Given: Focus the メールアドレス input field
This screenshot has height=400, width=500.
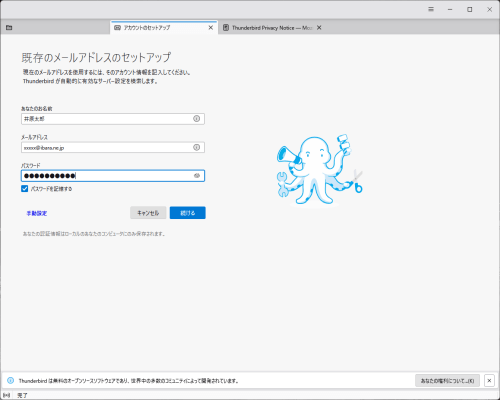Looking at the screenshot, I should pos(113,147).
